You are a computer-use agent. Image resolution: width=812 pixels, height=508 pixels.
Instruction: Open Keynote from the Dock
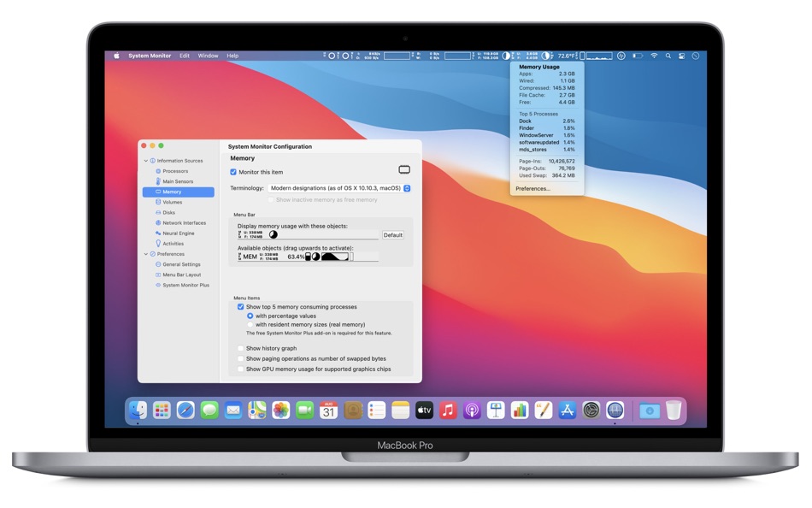click(x=496, y=411)
